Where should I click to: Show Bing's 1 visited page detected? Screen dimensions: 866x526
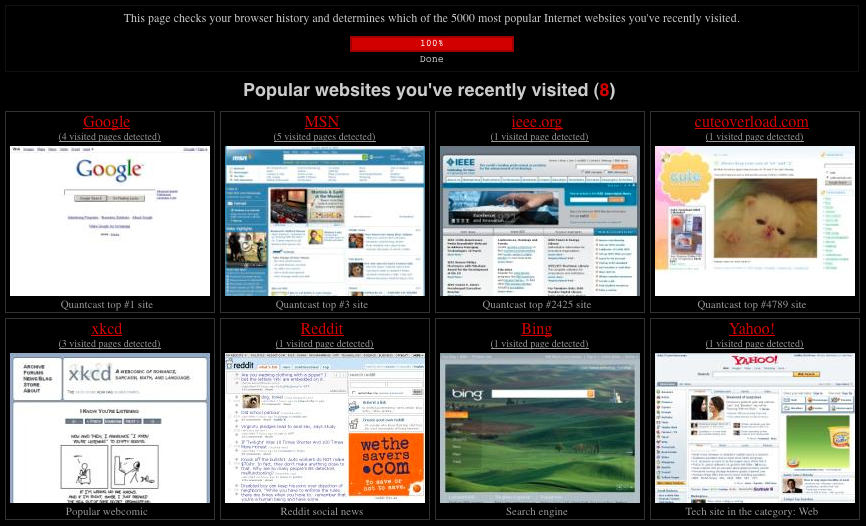point(540,344)
